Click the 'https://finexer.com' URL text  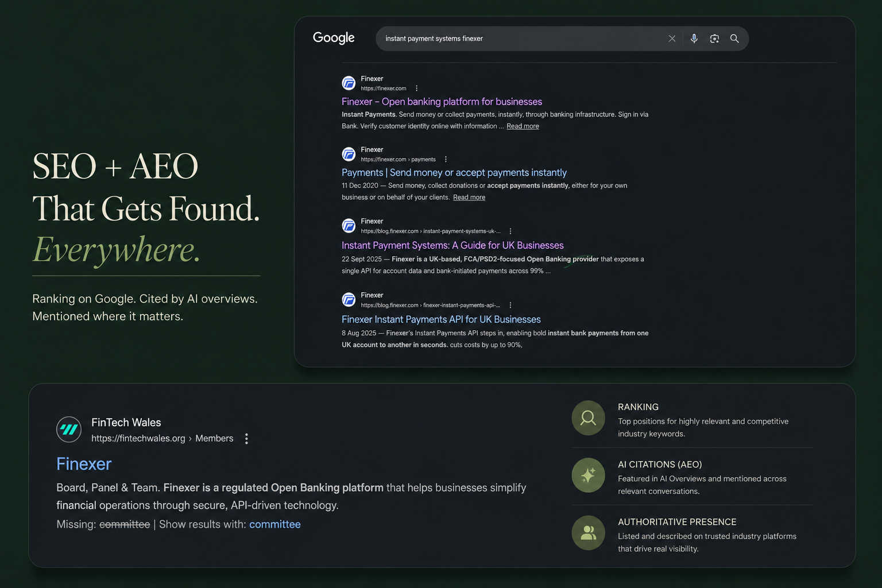point(384,88)
